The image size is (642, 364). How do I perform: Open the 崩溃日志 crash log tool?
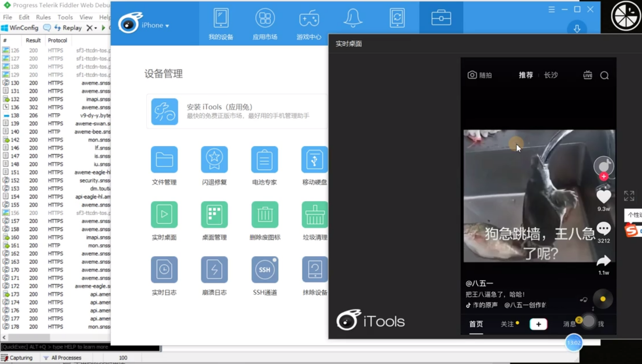point(214,270)
